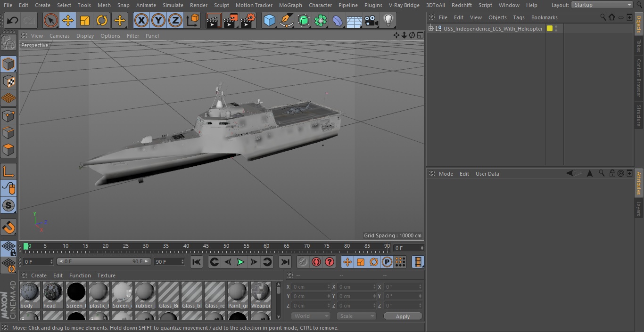Click the Undo arrow icon
Viewport: 644px width, 332px height.
(13, 20)
